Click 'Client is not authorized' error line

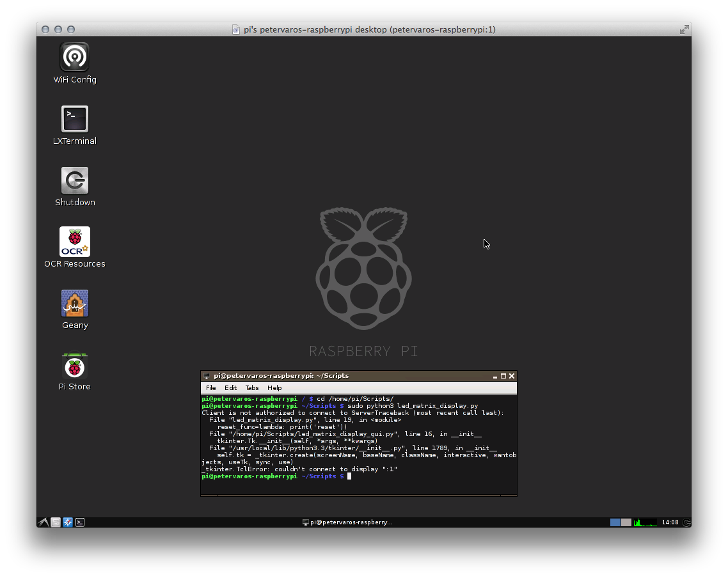(353, 413)
